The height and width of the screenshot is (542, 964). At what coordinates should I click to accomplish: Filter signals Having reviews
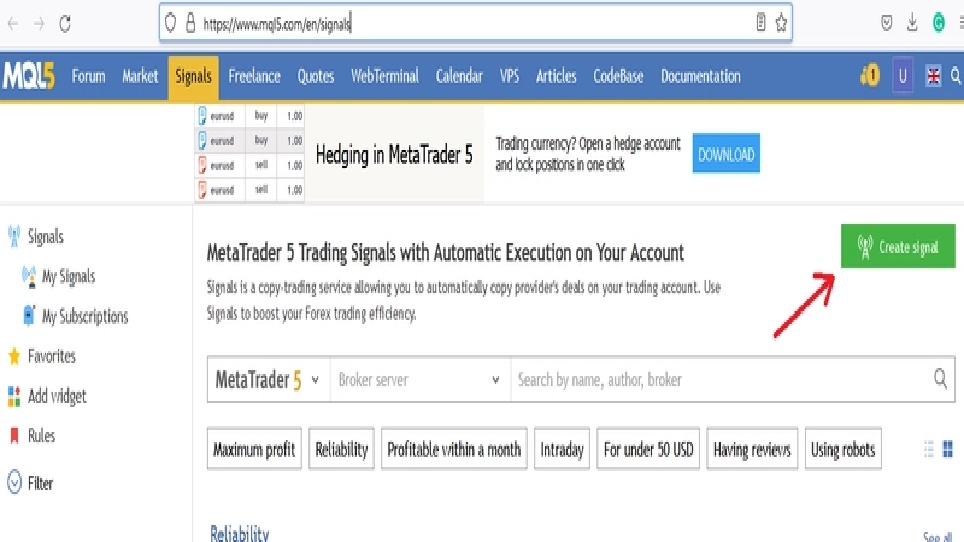[x=752, y=449]
